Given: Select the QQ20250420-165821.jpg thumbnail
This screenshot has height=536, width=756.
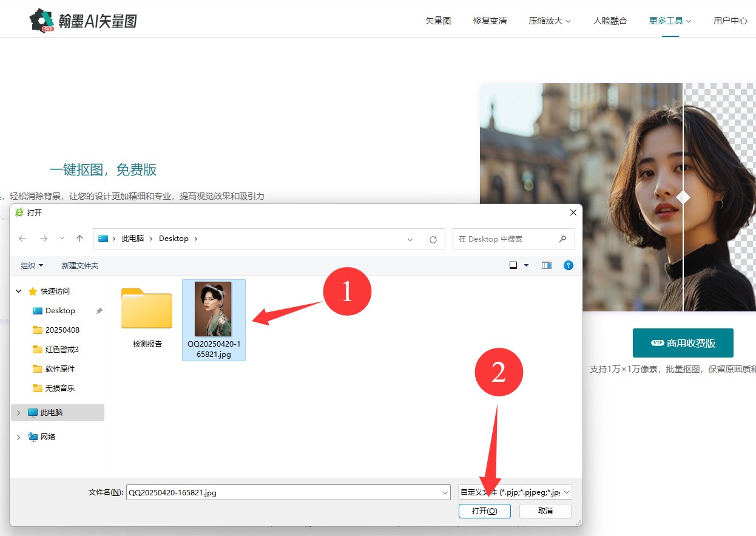Looking at the screenshot, I should pyautogui.click(x=213, y=310).
